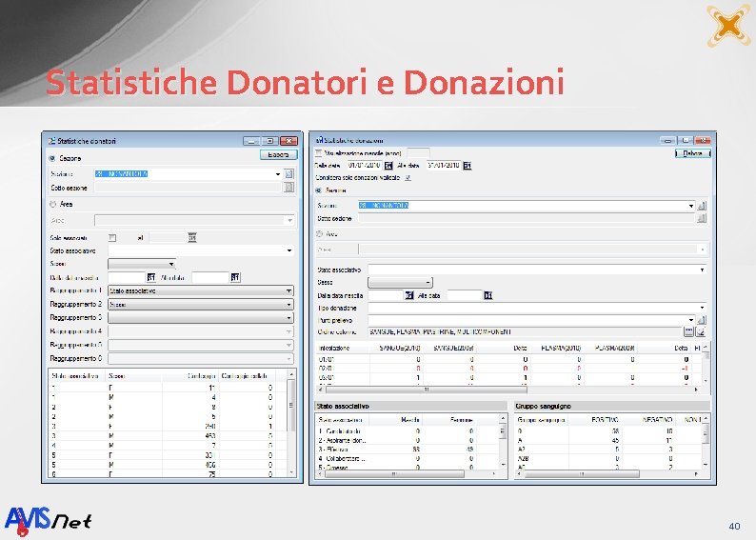Click vertical scrollbar of Stato associativo table
756x540 pixels.
(x=503, y=441)
